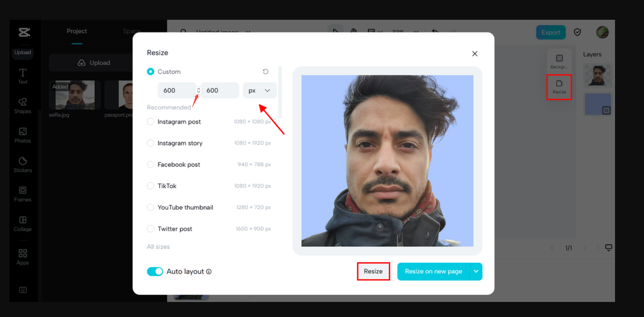Click the dialog's vertical scrollbar
The width and height of the screenshot is (644, 317).
tap(280, 92)
